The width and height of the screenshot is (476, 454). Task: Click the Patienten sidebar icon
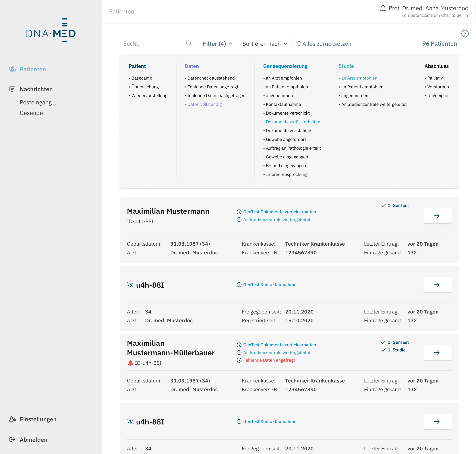12,69
